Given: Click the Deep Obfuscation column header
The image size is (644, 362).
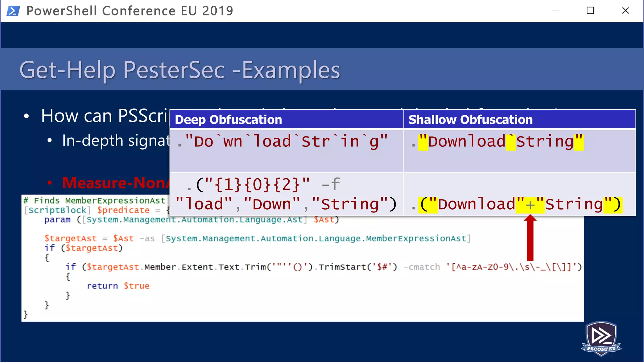Looking at the screenshot, I should (286, 119).
